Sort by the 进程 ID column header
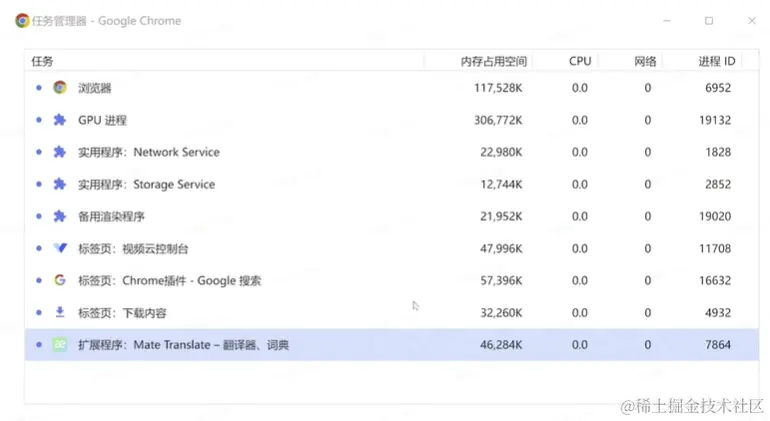Screen dimensions: 770x421 pyautogui.click(x=716, y=61)
